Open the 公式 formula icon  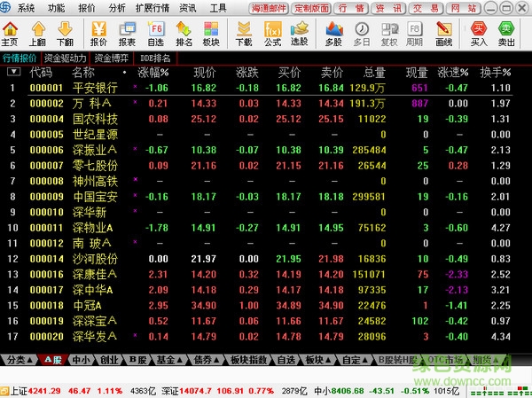click(272, 34)
